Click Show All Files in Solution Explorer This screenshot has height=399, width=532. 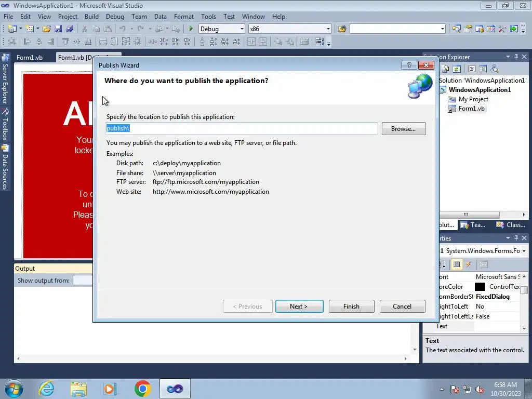click(x=445, y=69)
